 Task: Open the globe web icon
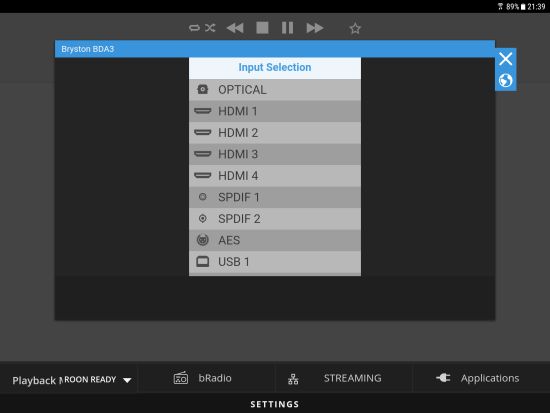pyautogui.click(x=505, y=80)
